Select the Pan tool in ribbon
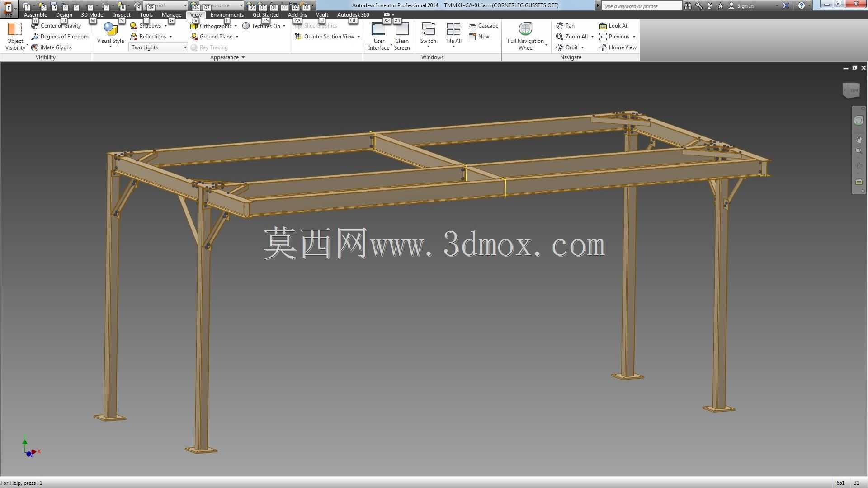Viewport: 868px width, 488px height. coord(565,26)
